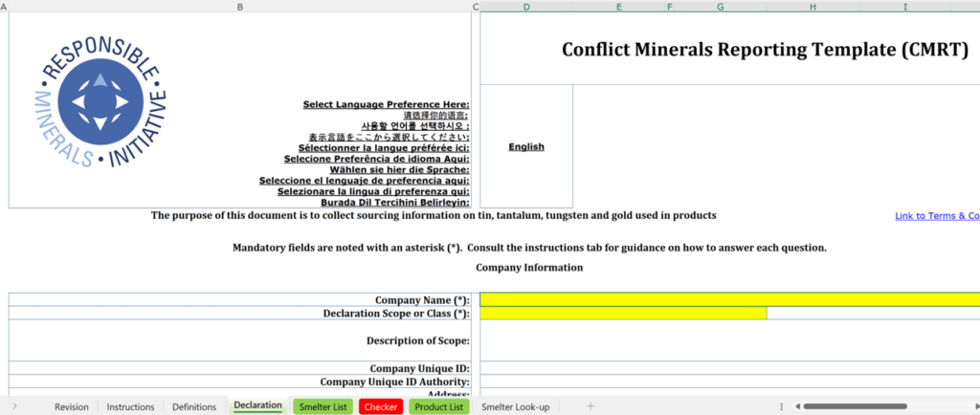Click the Description of Scope label
The height and width of the screenshot is (415, 980).
418,340
